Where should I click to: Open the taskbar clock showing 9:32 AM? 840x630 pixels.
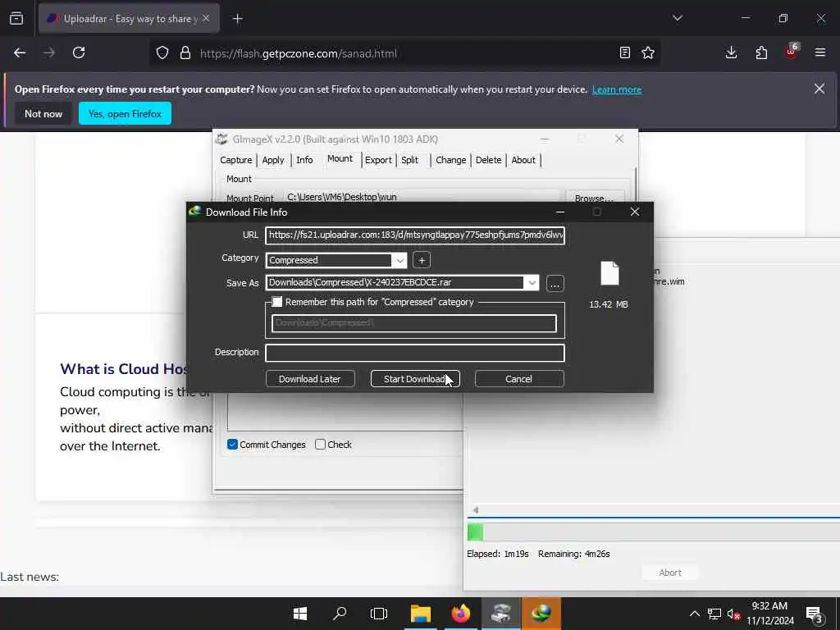(x=769, y=614)
